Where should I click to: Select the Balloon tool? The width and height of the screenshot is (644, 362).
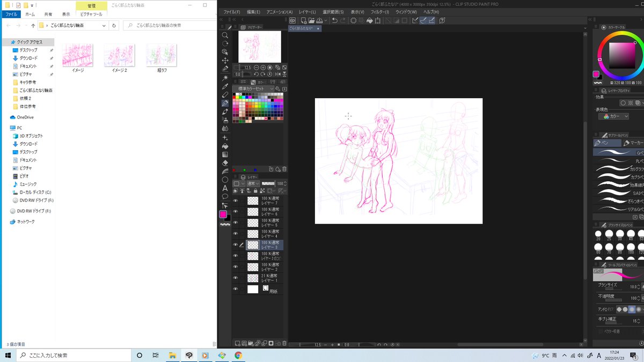click(225, 196)
